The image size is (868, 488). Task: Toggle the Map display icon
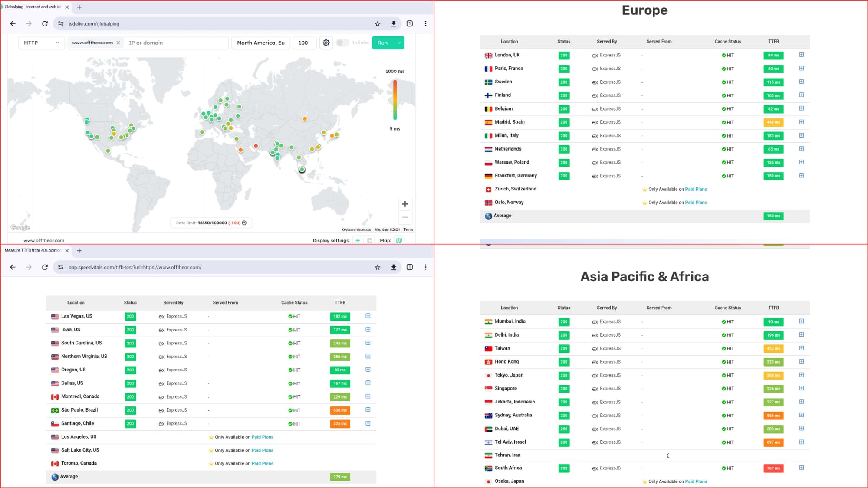[399, 240]
